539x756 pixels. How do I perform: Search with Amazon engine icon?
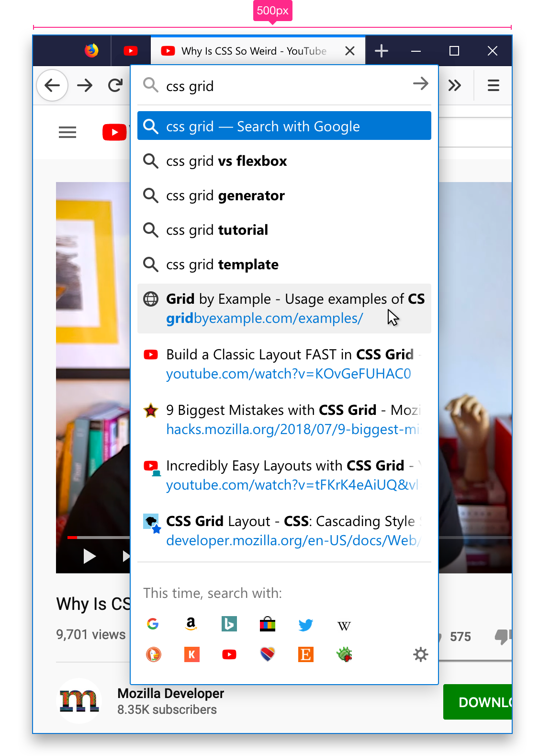(191, 624)
